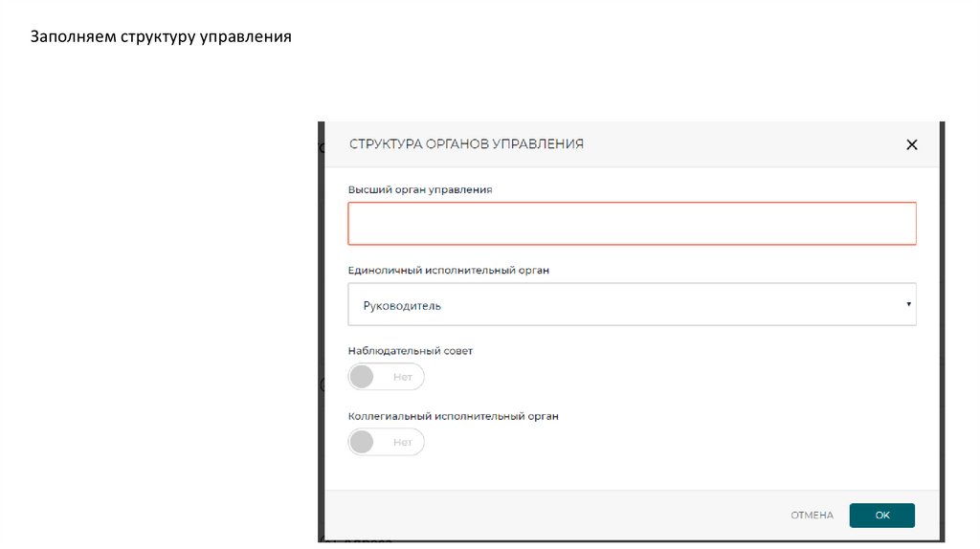The height and width of the screenshot is (549, 980).
Task: Click the Высший орган управления input field
Action: pyautogui.click(x=632, y=224)
